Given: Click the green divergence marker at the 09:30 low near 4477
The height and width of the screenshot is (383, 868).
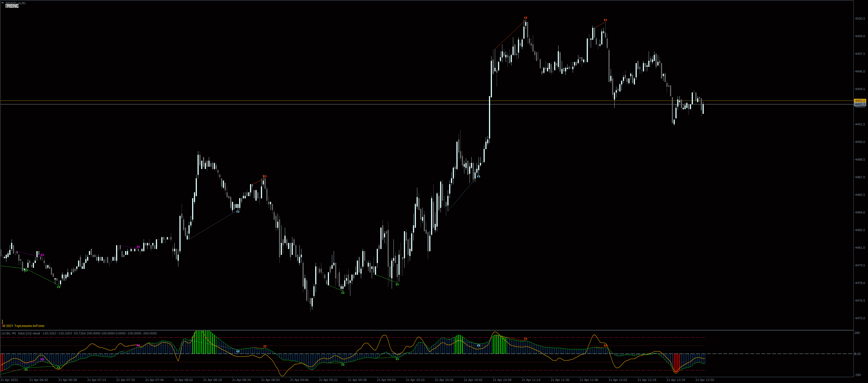Looking at the screenshot, I should point(343,293).
